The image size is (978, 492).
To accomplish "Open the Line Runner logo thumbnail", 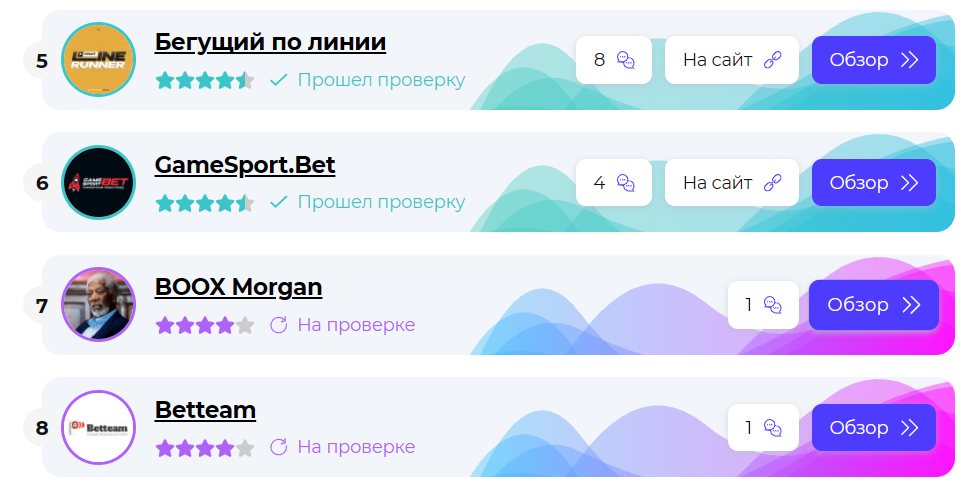I will tap(99, 60).
